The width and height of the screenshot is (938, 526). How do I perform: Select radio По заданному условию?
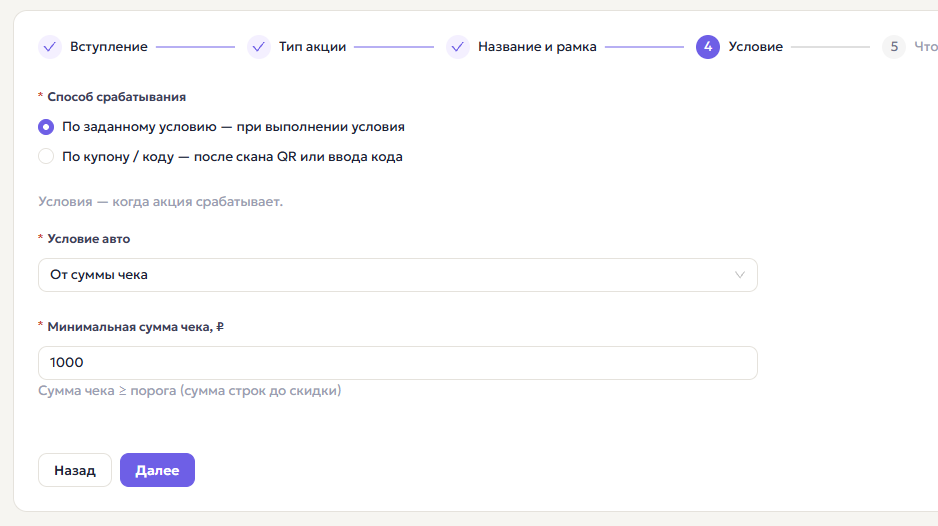[46, 127]
